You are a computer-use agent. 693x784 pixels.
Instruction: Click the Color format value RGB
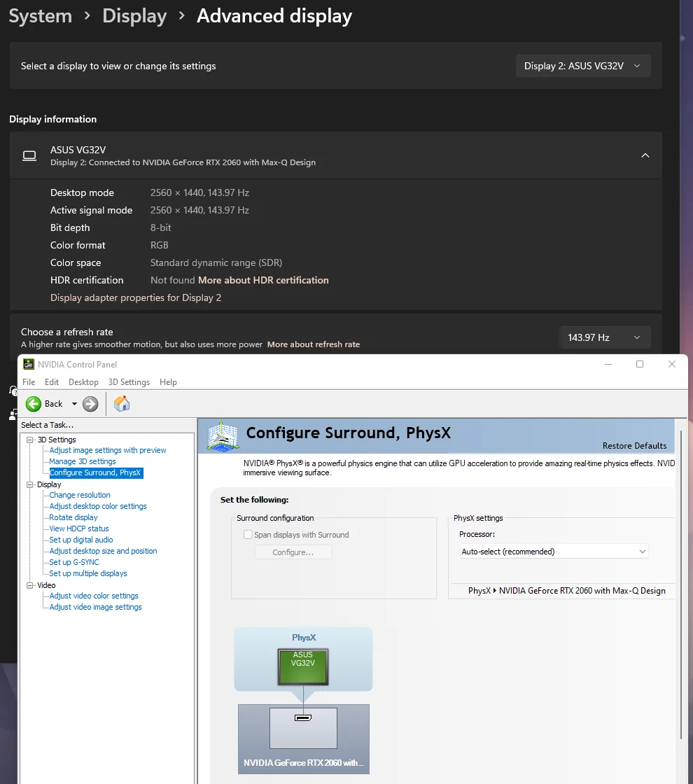160,246
